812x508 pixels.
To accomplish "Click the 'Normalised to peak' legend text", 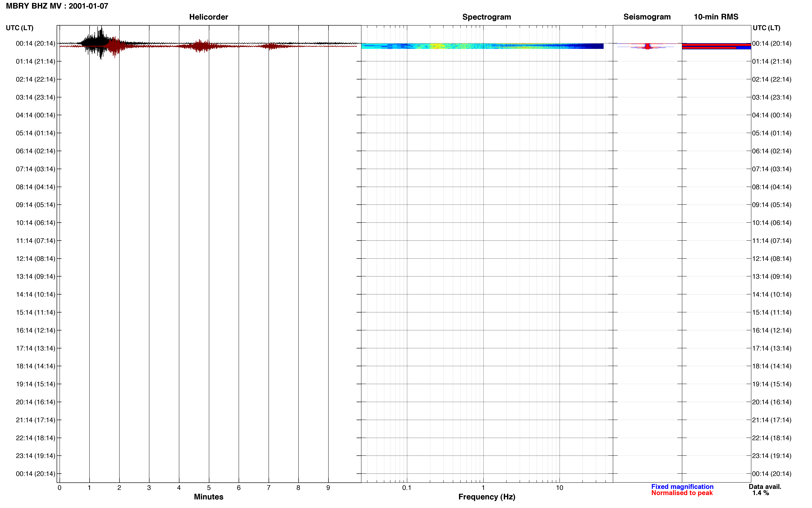I will [x=682, y=493].
